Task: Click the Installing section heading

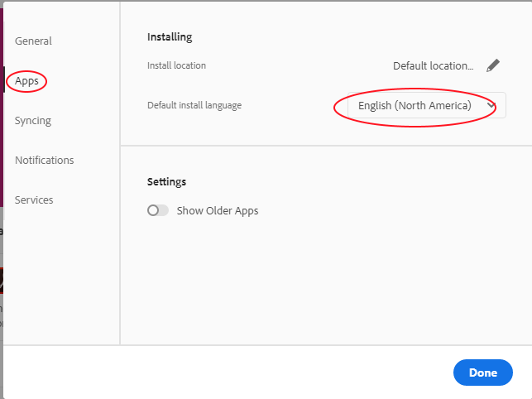Action: coord(170,36)
